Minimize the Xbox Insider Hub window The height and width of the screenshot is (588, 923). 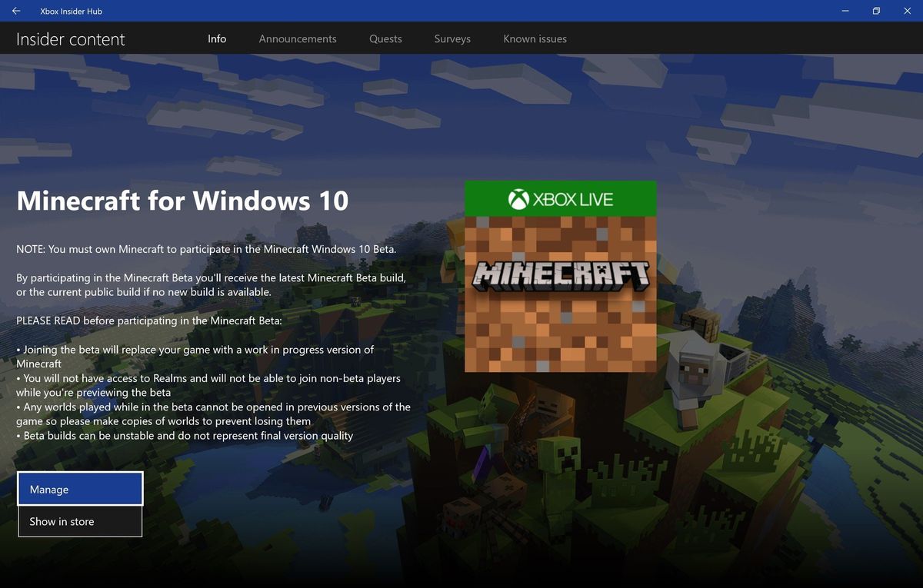point(845,11)
